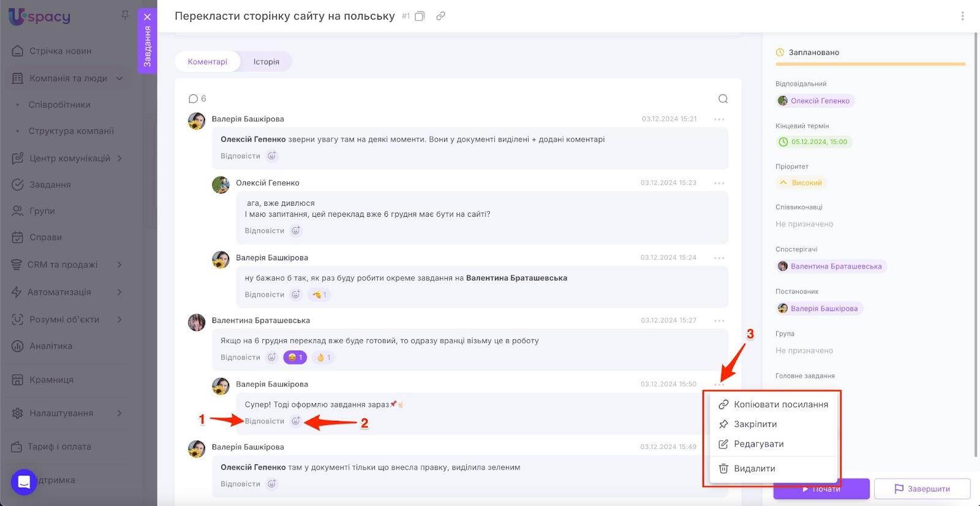Open the deadline 05.12.2024, 15:00 picker
The height and width of the screenshot is (506, 980).
click(x=813, y=142)
